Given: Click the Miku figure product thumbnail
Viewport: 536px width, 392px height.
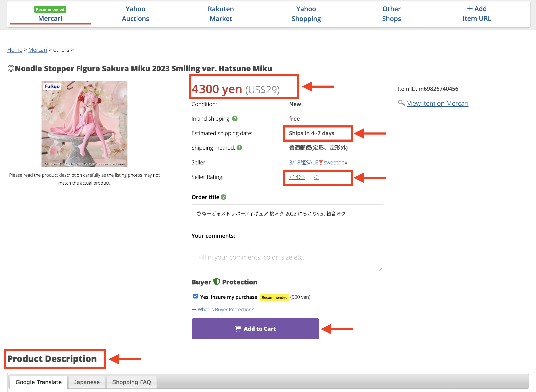Looking at the screenshot, I should tap(84, 124).
